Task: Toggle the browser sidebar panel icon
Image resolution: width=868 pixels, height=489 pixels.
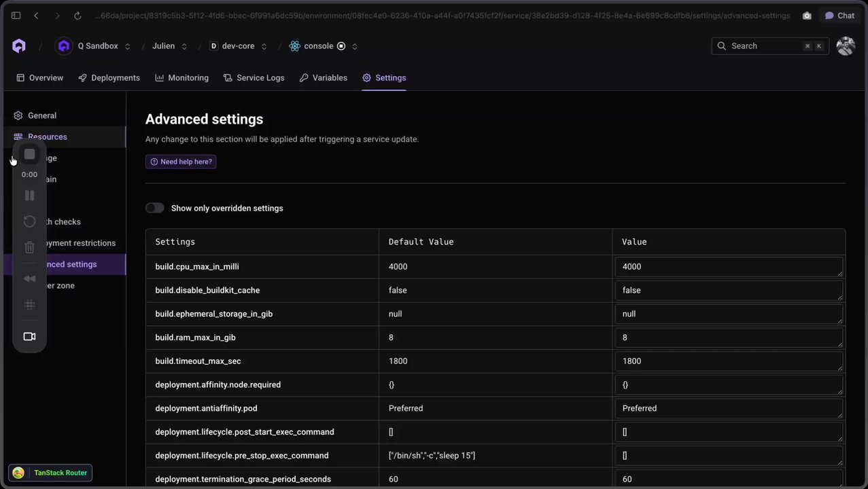Action: tap(16, 16)
